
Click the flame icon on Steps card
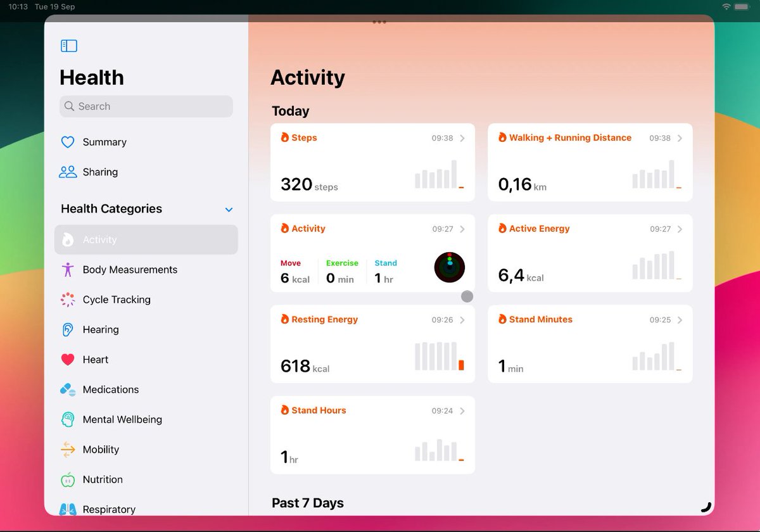coord(285,137)
